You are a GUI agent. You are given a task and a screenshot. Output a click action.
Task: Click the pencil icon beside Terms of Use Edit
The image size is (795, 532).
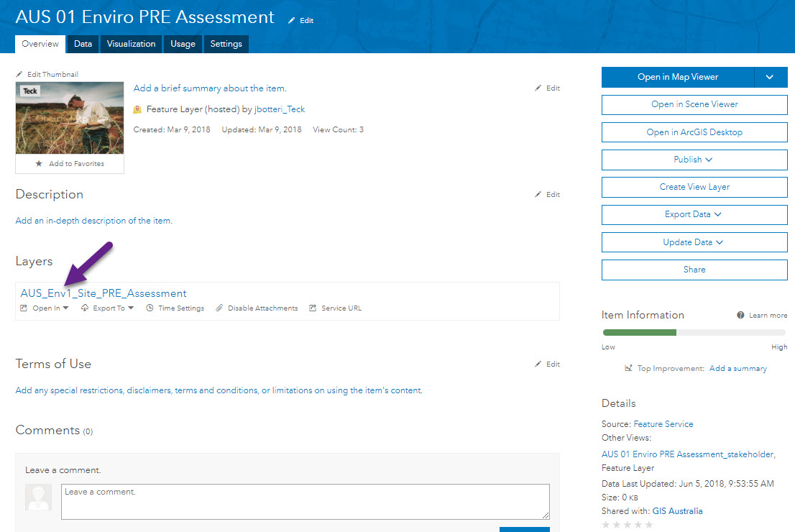pos(538,364)
